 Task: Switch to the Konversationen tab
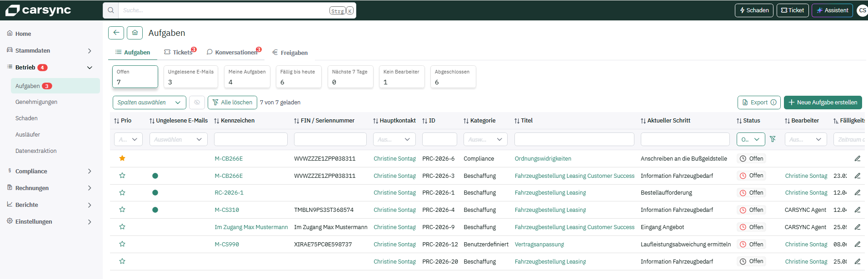tap(233, 52)
